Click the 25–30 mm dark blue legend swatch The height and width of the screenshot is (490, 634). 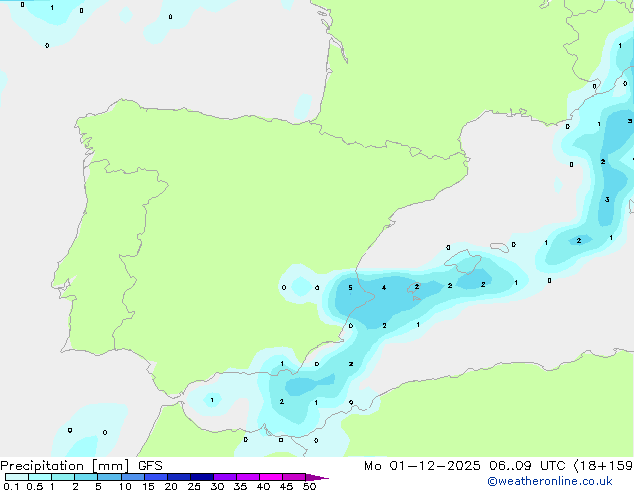[x=202, y=477]
